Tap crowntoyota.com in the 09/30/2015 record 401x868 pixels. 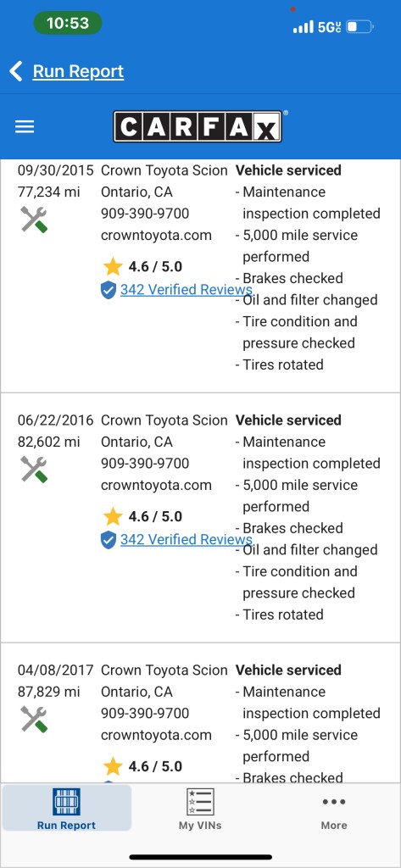tap(156, 236)
